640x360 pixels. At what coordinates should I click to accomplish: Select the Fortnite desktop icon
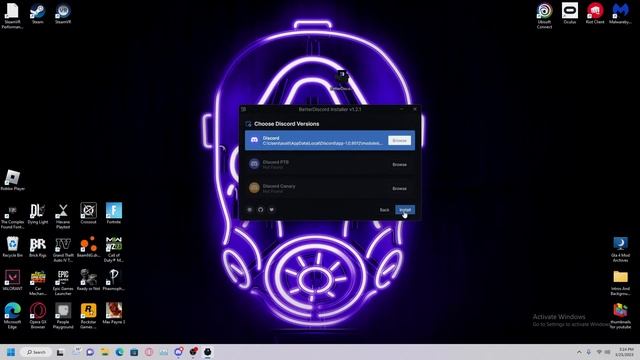point(114,214)
